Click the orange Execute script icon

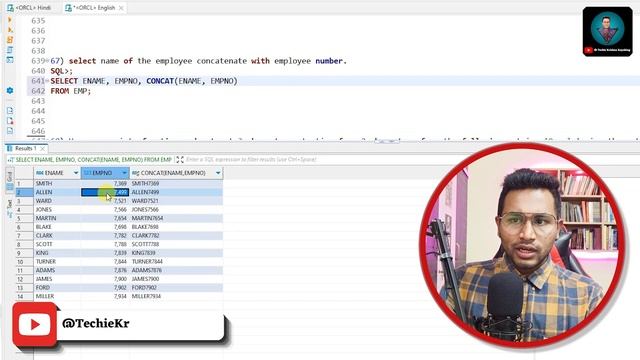[10, 40]
